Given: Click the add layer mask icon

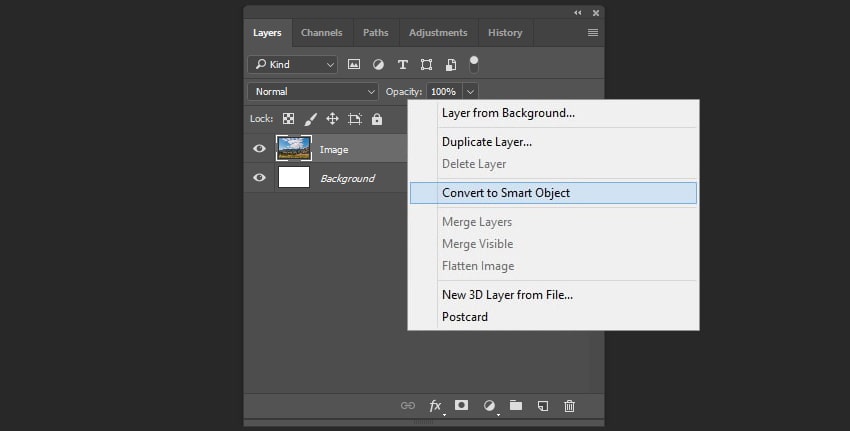Looking at the screenshot, I should coord(462,406).
